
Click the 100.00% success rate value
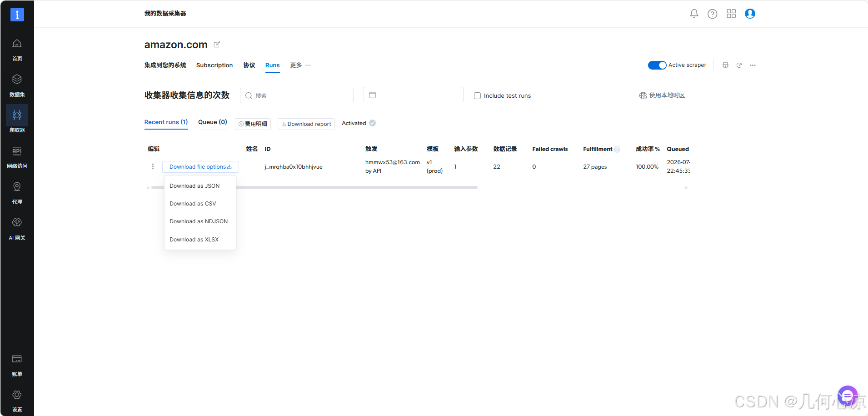pos(647,167)
